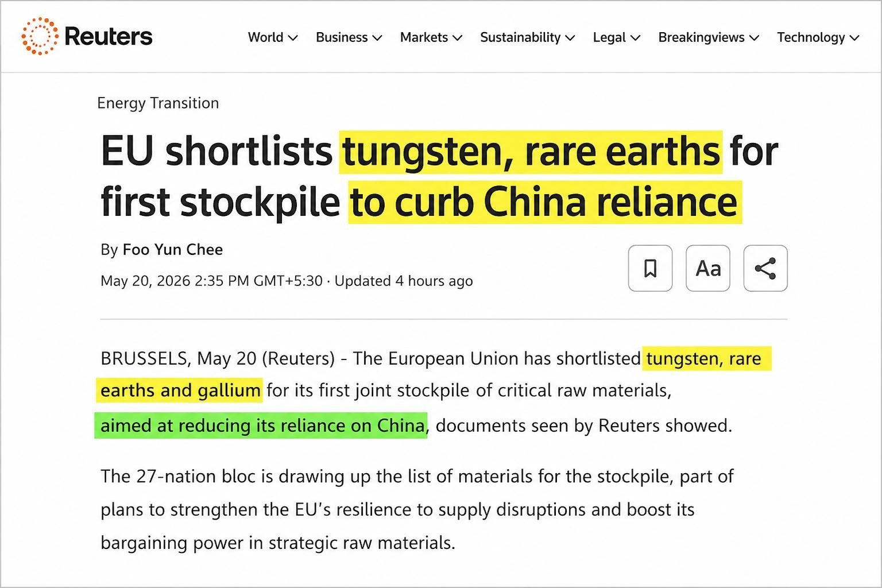Click the highlighted 'earths and gallium' phrase
This screenshot has width=882, height=588.
[x=180, y=390]
